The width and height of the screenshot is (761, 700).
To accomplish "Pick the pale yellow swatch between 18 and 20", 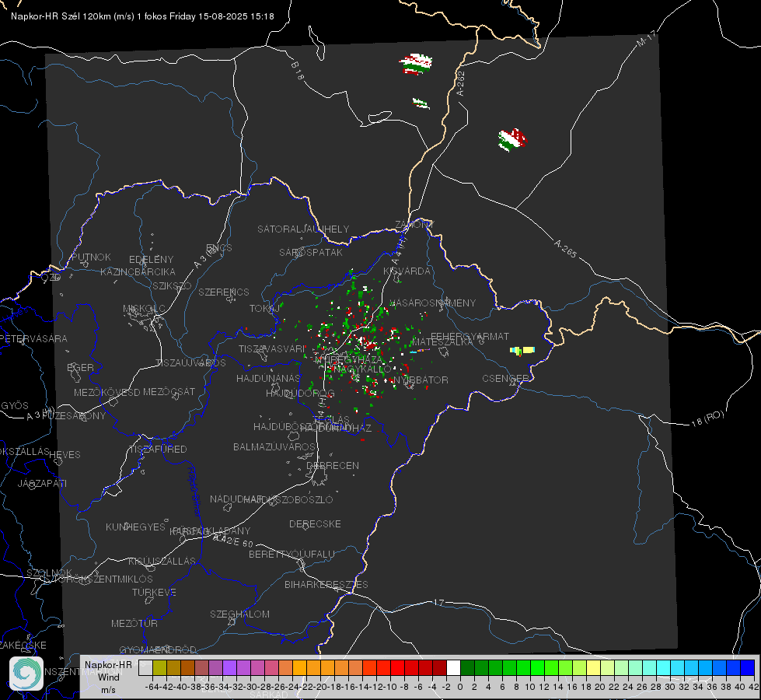I will point(594,668).
